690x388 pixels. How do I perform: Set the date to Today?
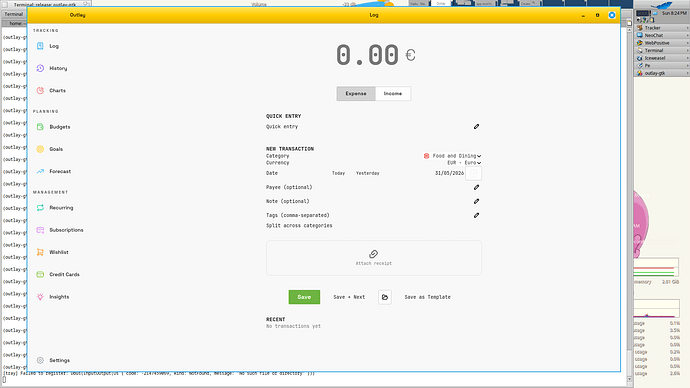338,173
